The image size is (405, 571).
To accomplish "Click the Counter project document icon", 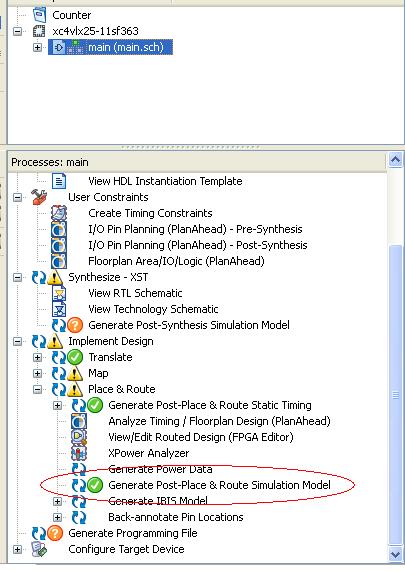I will tap(39, 15).
